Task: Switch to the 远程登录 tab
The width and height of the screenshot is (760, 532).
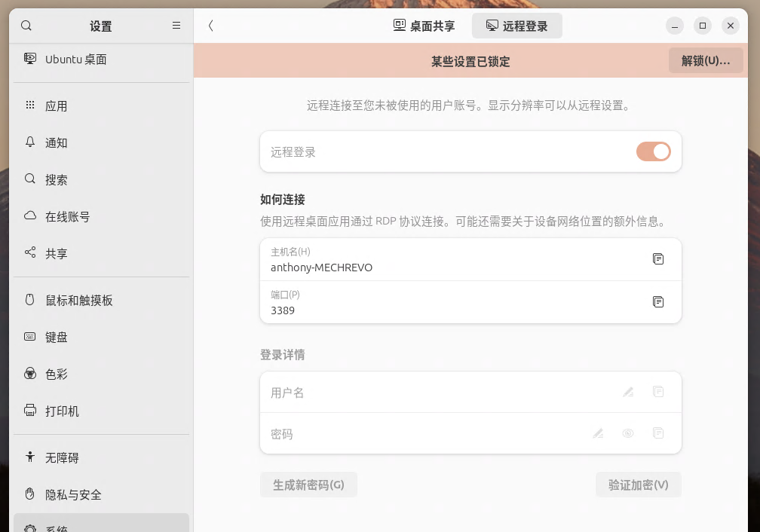Action: tap(517, 25)
